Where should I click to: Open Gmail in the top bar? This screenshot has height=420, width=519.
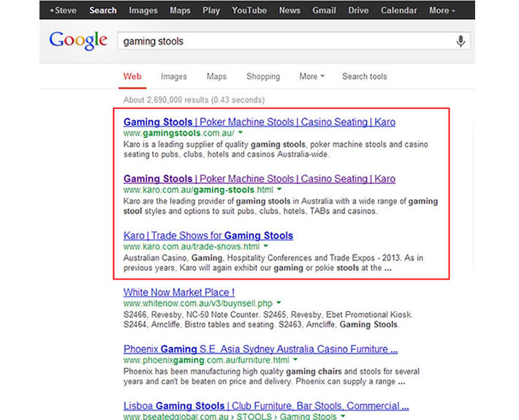(324, 10)
